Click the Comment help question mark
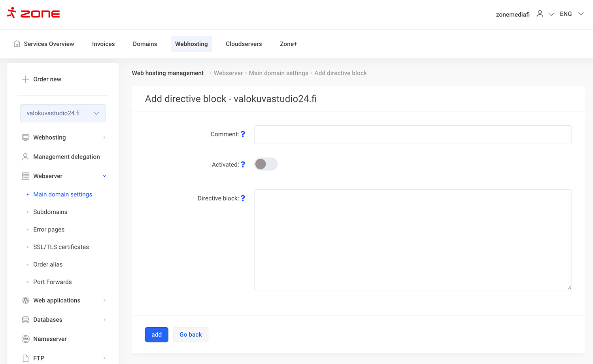Screen dimensions: 593x364 [x=243, y=134]
